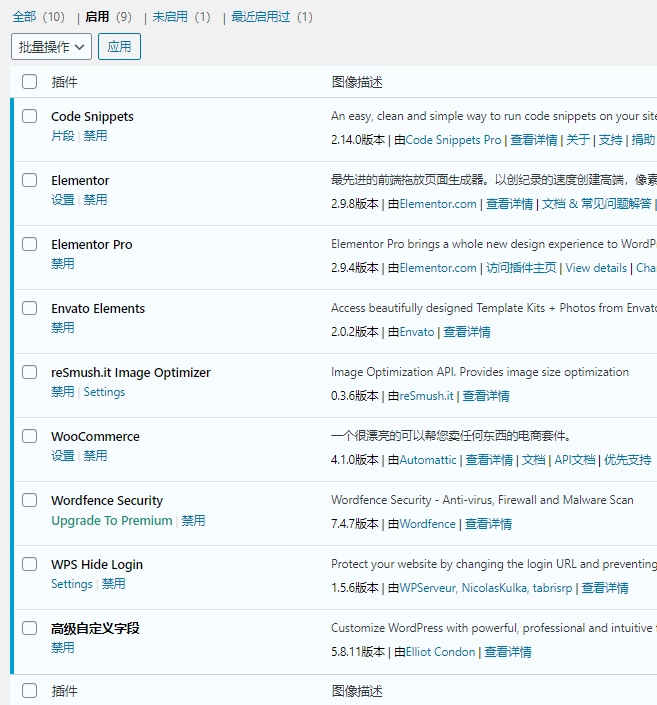This screenshot has height=705, width=657.
Task: Check the Elementor plugin checkbox
Action: 30,180
